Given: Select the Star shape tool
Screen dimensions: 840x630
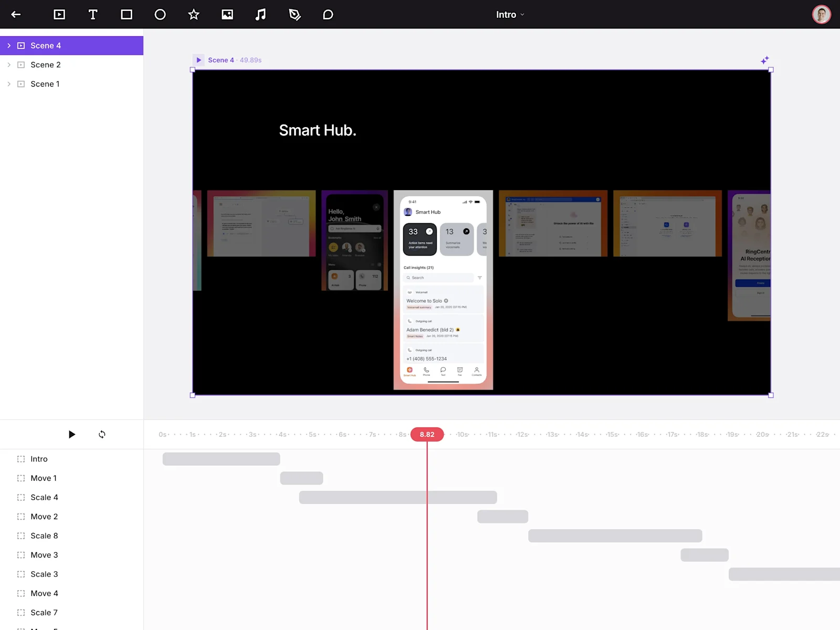Looking at the screenshot, I should coord(194,15).
